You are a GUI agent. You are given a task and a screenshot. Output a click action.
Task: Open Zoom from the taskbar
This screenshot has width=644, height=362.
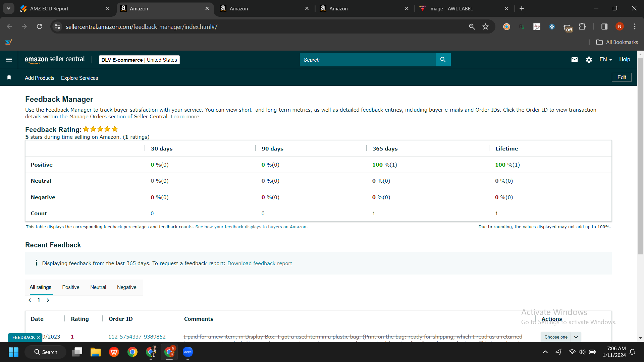point(188,352)
